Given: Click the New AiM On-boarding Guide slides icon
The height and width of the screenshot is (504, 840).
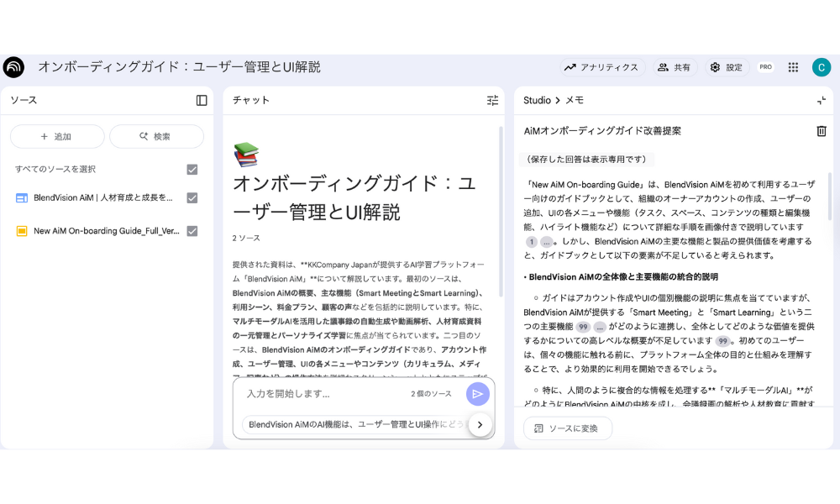Looking at the screenshot, I should [x=22, y=231].
